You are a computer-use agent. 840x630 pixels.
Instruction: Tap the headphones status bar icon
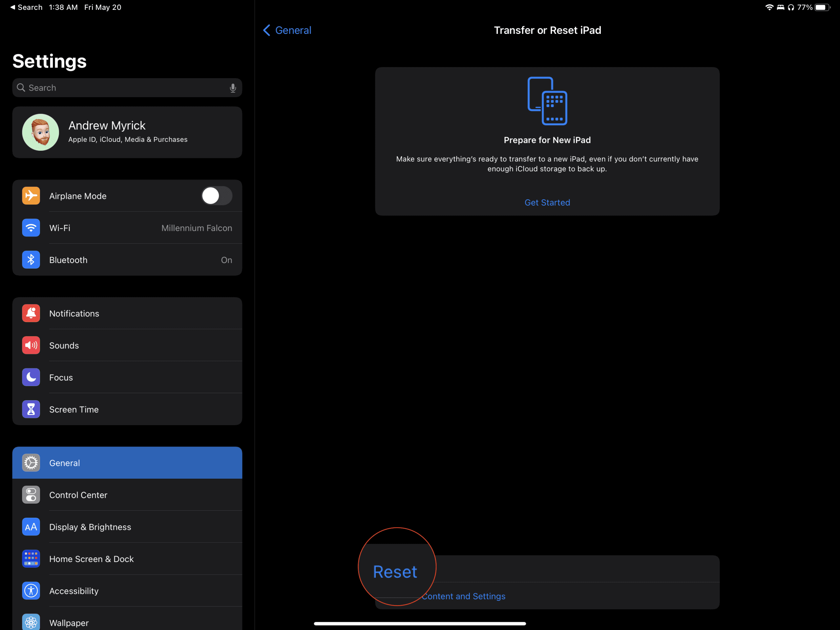point(791,7)
